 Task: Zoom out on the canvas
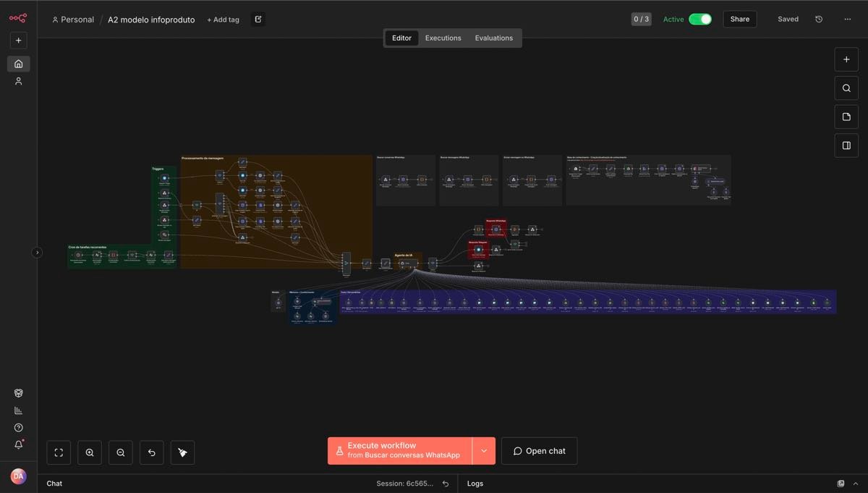pyautogui.click(x=120, y=452)
